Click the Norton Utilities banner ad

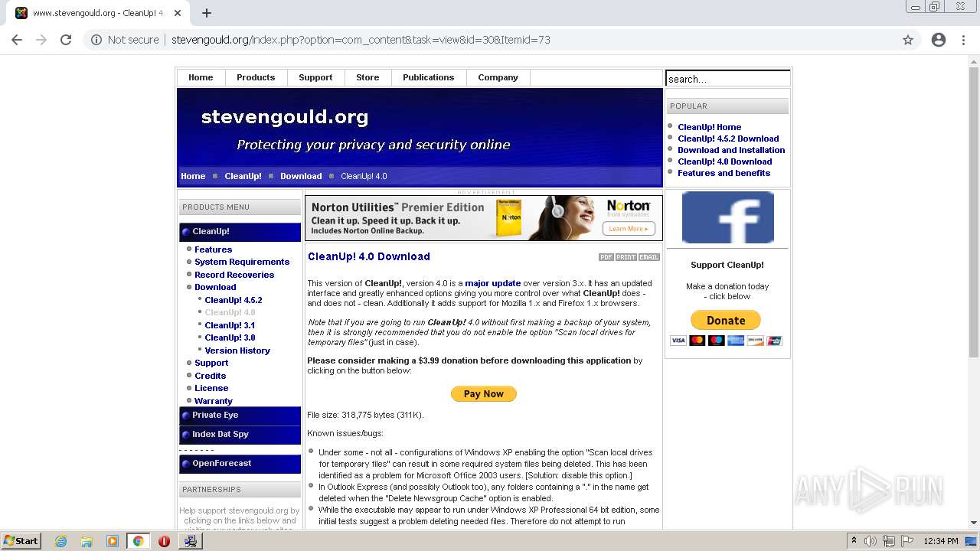click(484, 218)
